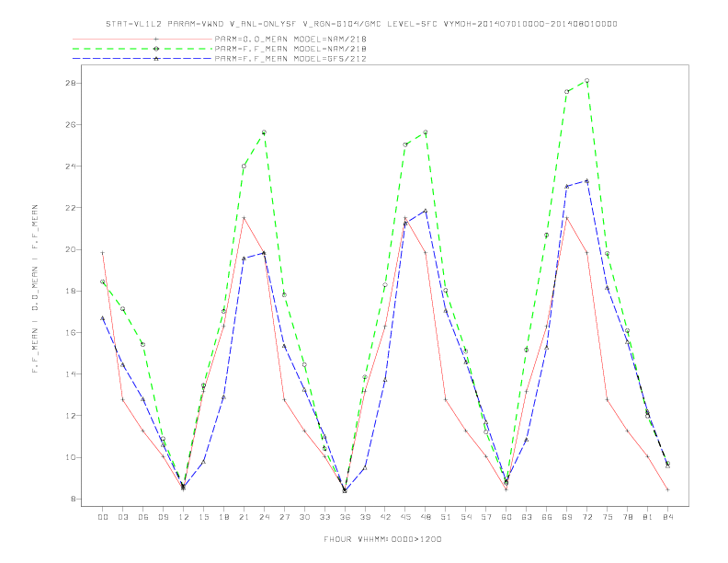
Task: Click green circle marker at hour 06
Action: (143, 345)
